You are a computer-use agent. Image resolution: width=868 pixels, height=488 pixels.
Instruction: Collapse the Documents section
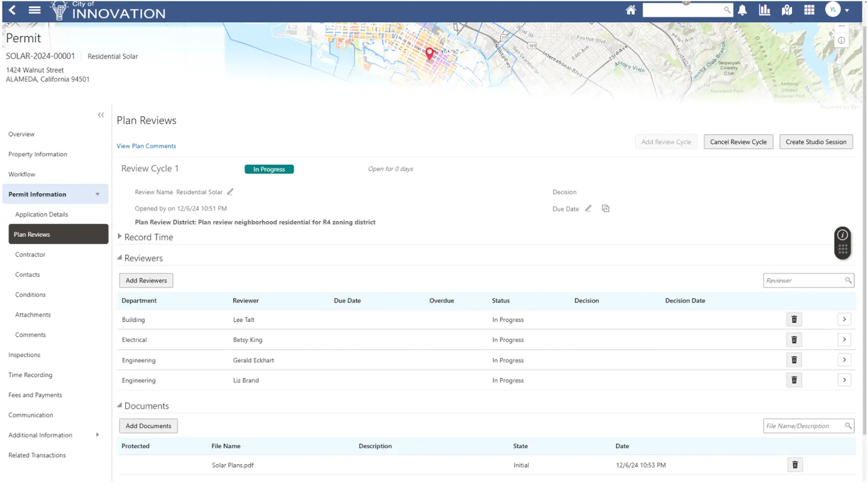coord(120,405)
